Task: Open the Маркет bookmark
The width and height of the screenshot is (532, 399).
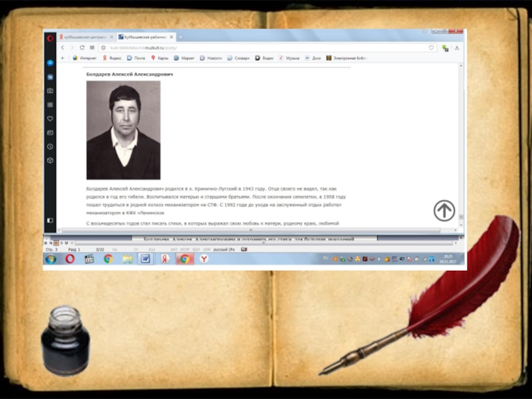Action: 184,58
